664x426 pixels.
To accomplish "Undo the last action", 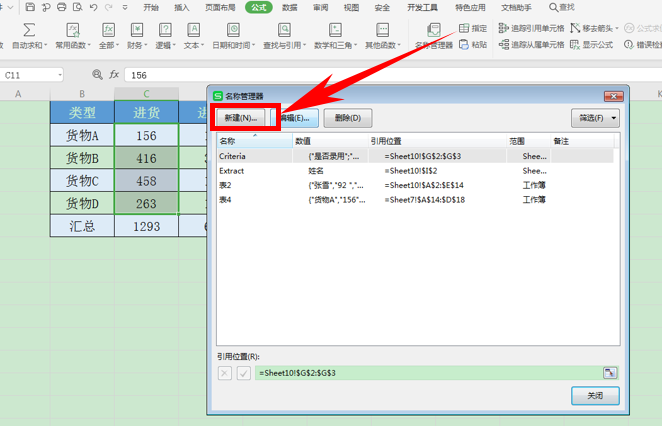I will click(93, 7).
